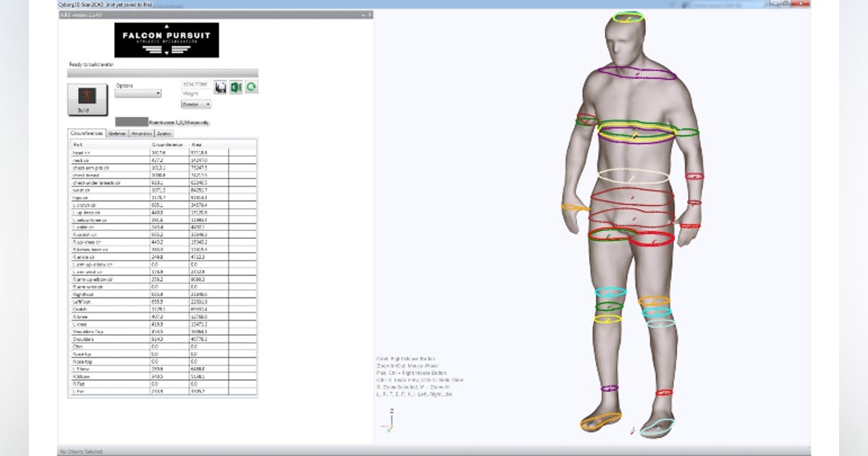Select the yellow head ring on avatar
This screenshot has height=456, width=868.
628,17
